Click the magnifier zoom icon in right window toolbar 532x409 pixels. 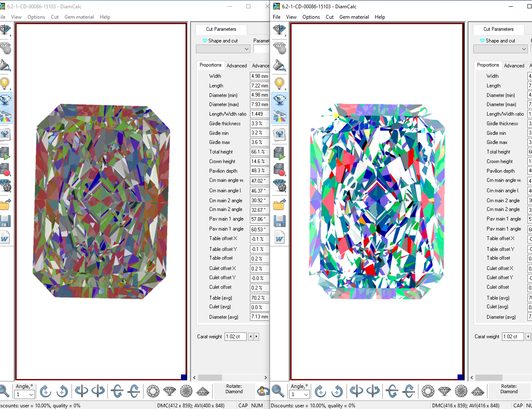coord(277,391)
